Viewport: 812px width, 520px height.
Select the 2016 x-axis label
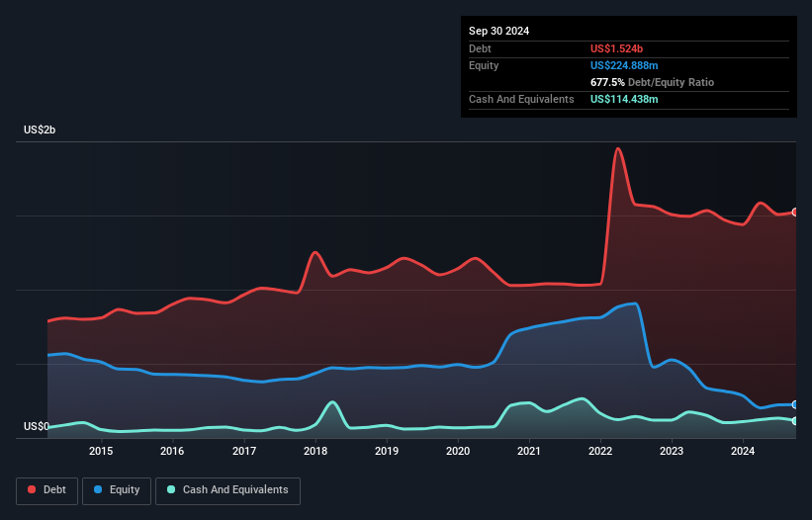pyautogui.click(x=172, y=451)
